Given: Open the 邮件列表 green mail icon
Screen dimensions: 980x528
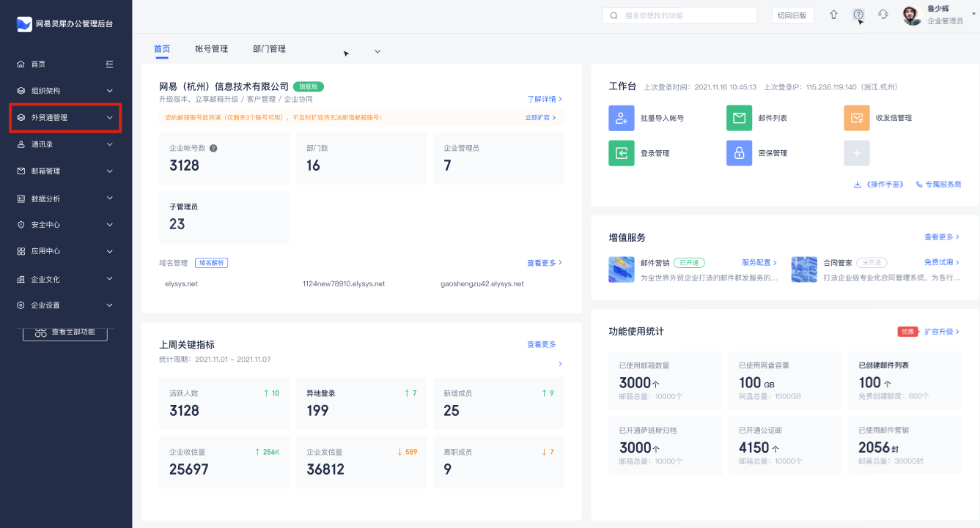Looking at the screenshot, I should pyautogui.click(x=739, y=118).
